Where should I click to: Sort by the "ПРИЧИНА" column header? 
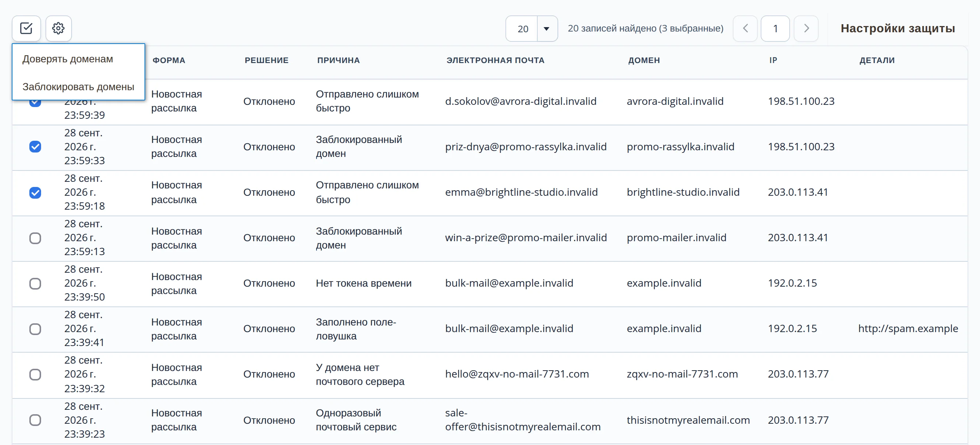click(x=338, y=60)
